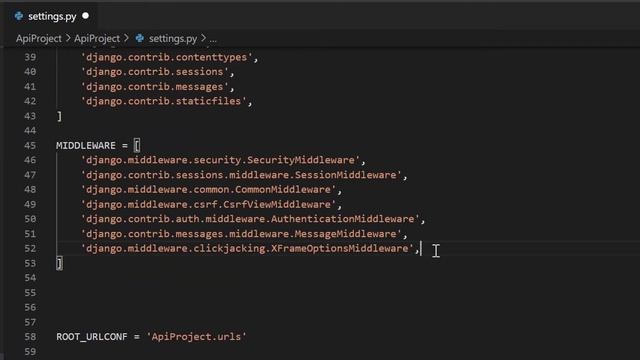Click the 'ApiProject.urls' string value

tap(196, 337)
